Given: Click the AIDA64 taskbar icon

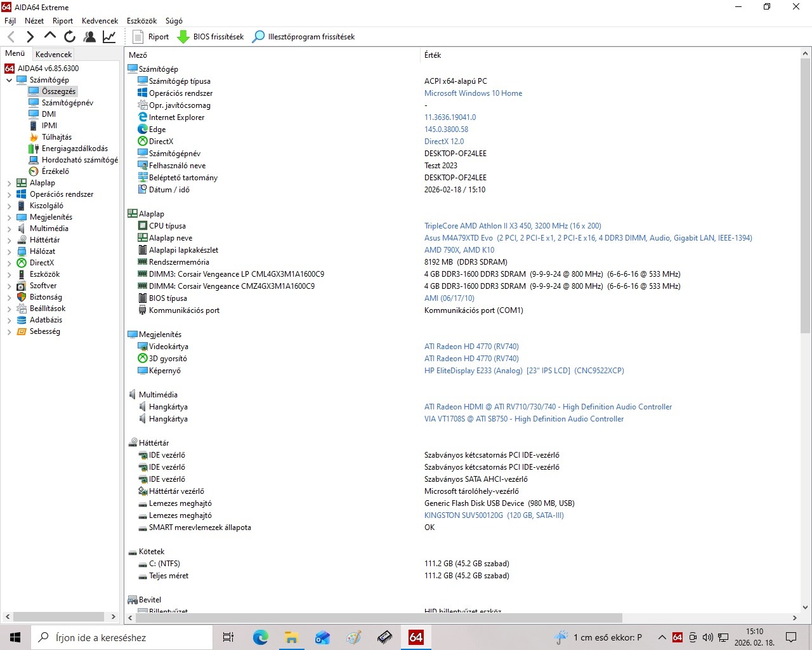Looking at the screenshot, I should click(416, 637).
